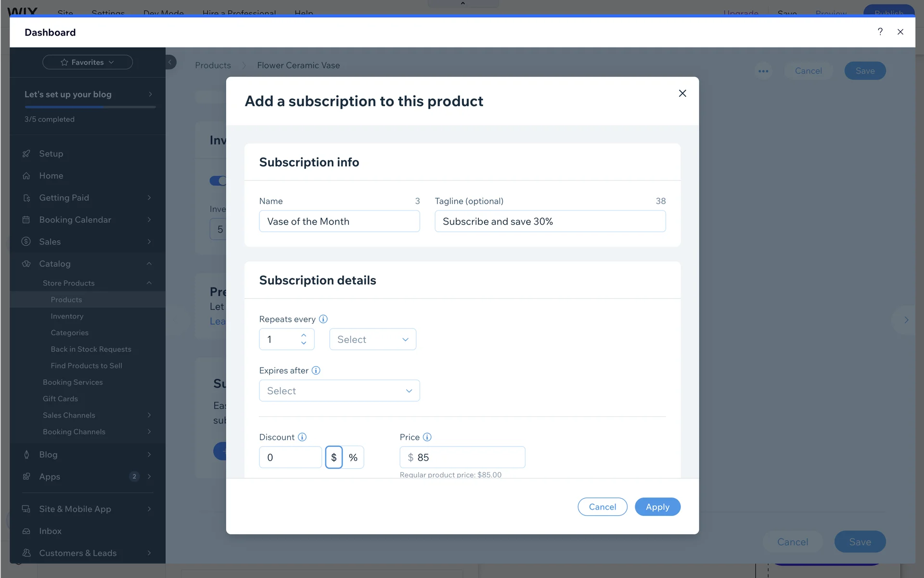This screenshot has height=578, width=924.
Task: Open Inventory in the Catalog submenu
Action: [67, 316]
